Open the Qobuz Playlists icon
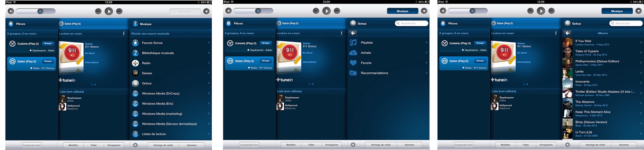This screenshot has width=644, height=150. [353, 42]
